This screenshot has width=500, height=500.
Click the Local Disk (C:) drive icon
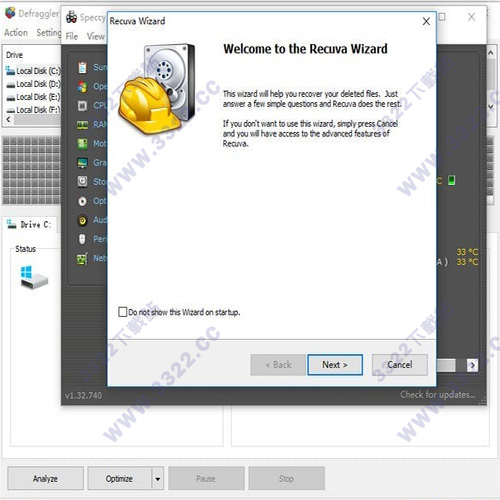tap(10, 70)
